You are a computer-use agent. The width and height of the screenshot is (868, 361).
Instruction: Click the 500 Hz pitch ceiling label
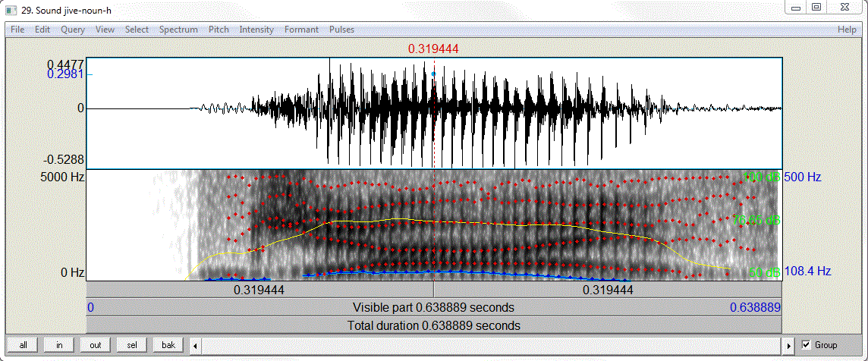[803, 177]
